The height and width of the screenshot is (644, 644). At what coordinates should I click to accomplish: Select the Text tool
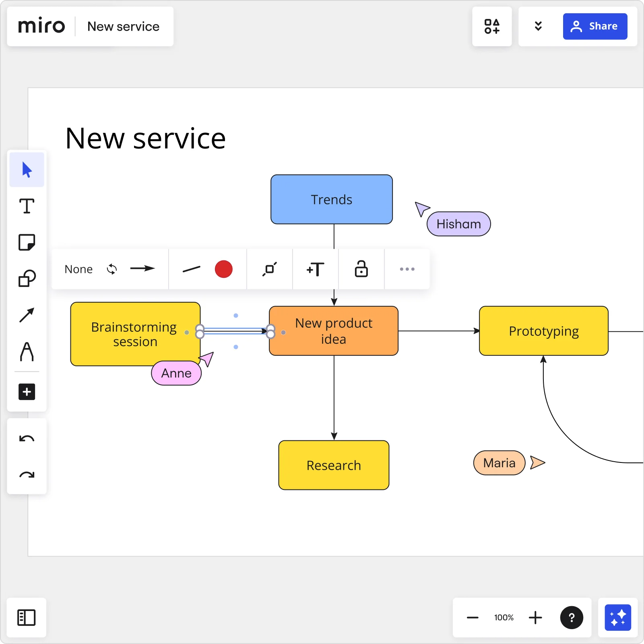(x=27, y=206)
